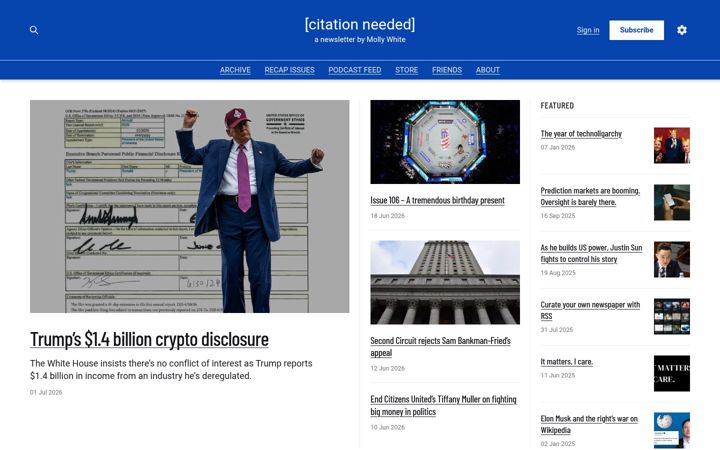Open the ABOUT nav item

488,70
